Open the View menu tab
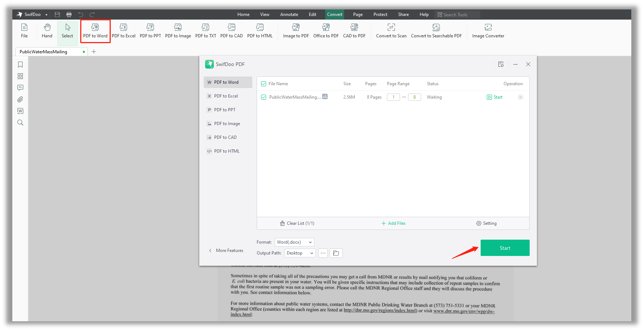This screenshot has width=644, height=331. click(265, 15)
